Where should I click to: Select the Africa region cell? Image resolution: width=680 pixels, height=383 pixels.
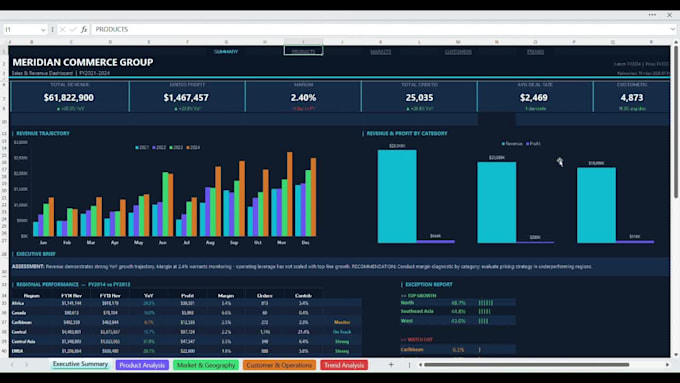point(18,303)
